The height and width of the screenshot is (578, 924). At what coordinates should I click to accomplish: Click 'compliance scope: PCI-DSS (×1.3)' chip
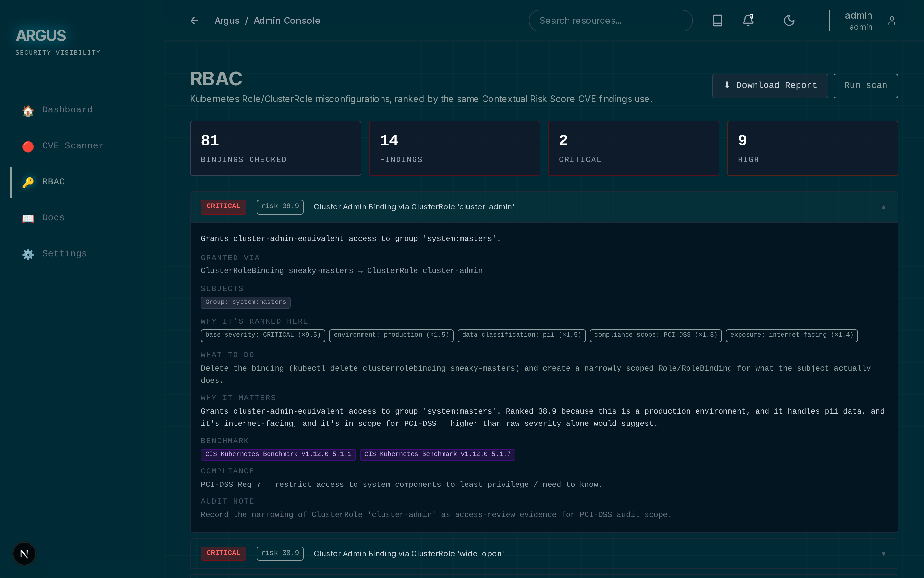(x=655, y=335)
